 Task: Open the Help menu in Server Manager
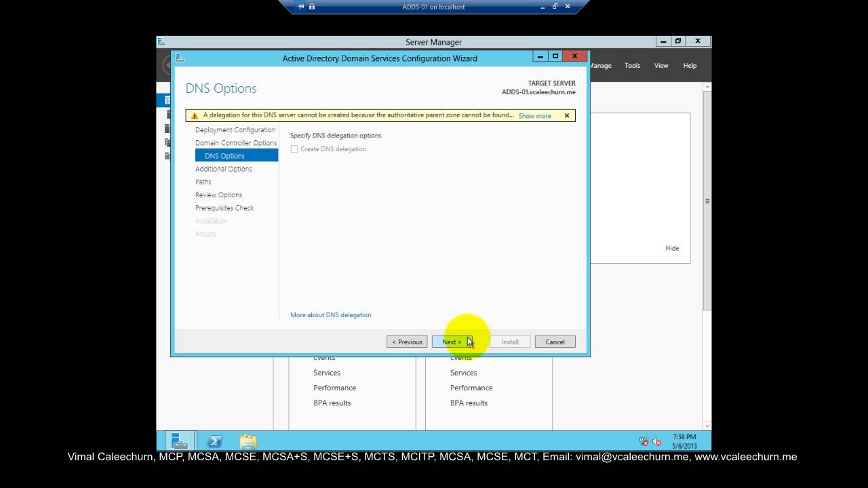[690, 66]
